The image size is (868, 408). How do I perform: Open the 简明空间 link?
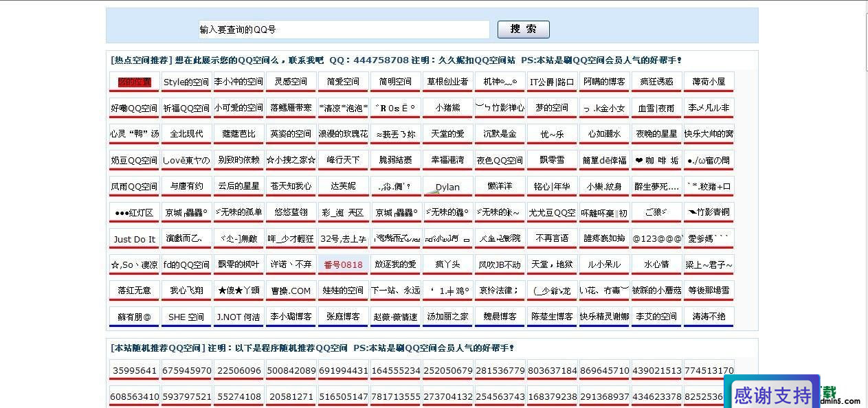coord(395,82)
